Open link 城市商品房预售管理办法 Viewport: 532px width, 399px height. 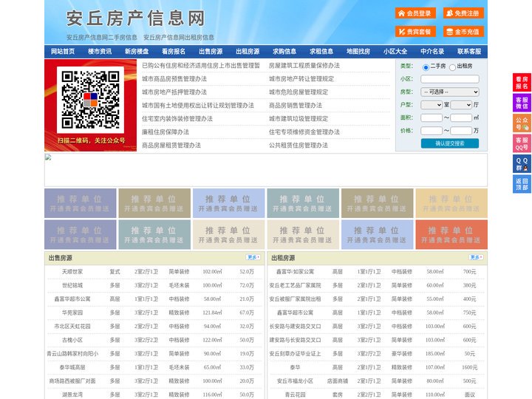point(174,79)
